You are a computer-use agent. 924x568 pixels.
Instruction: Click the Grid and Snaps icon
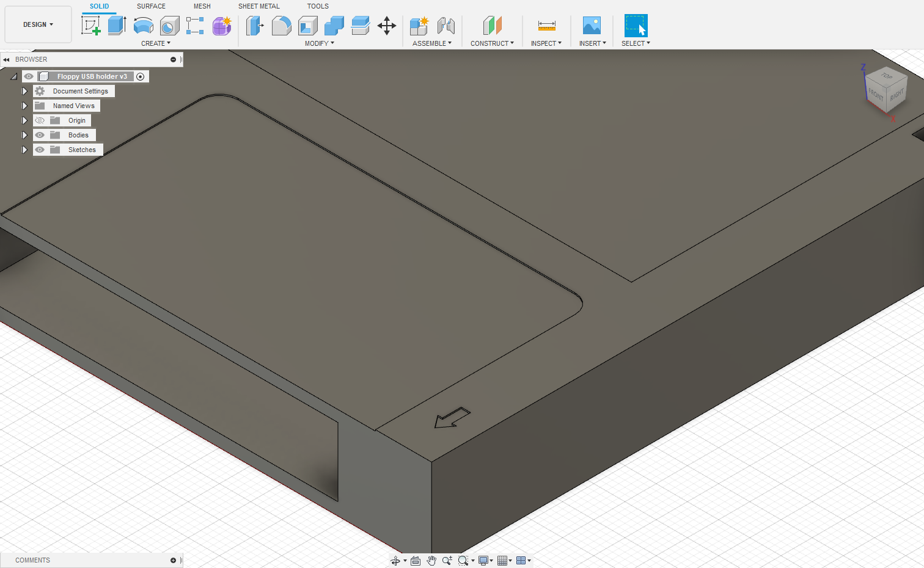click(x=502, y=561)
